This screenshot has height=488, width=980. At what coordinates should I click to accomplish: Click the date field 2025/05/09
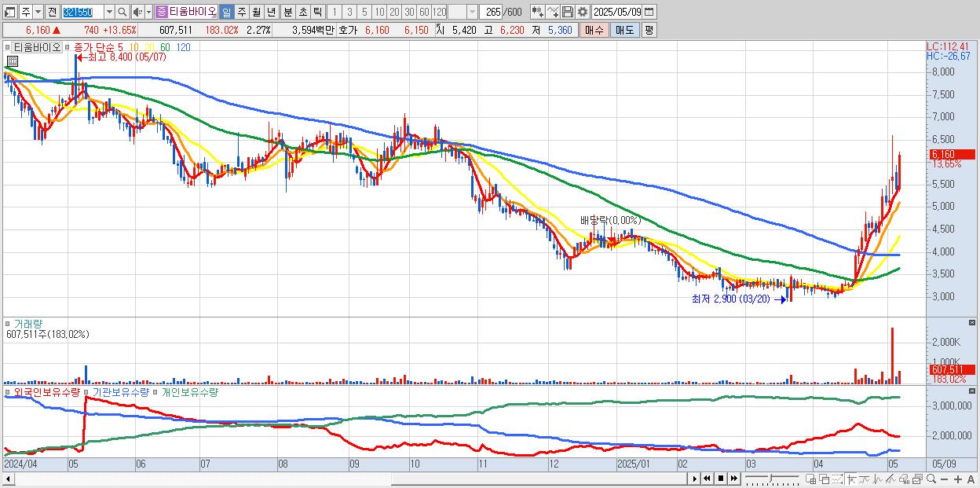[617, 12]
